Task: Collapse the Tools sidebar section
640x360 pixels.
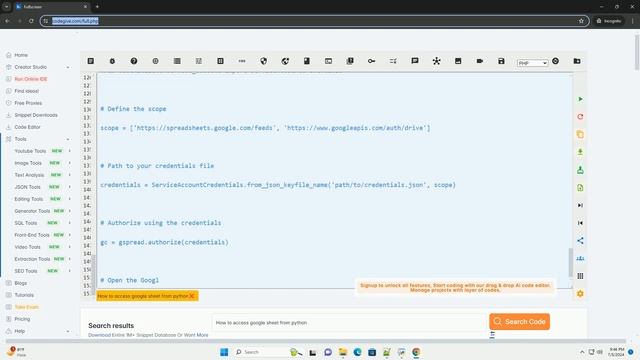Action: tap(68, 139)
